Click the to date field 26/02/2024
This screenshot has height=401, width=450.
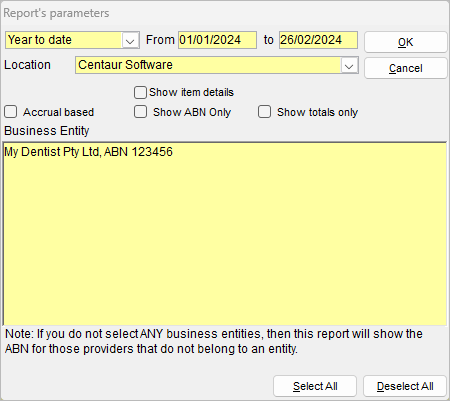[x=318, y=40]
